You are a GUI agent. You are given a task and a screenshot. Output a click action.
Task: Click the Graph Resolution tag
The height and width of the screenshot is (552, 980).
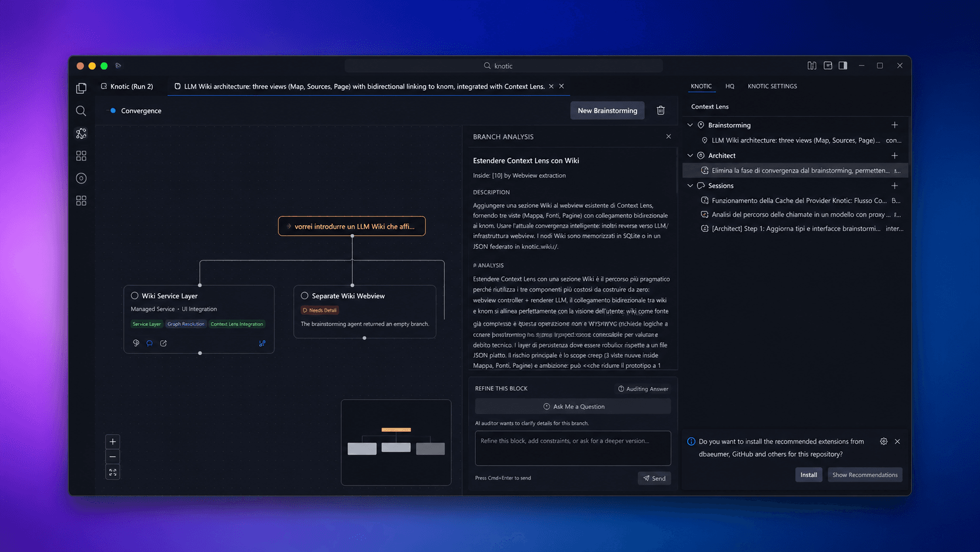[x=186, y=324]
